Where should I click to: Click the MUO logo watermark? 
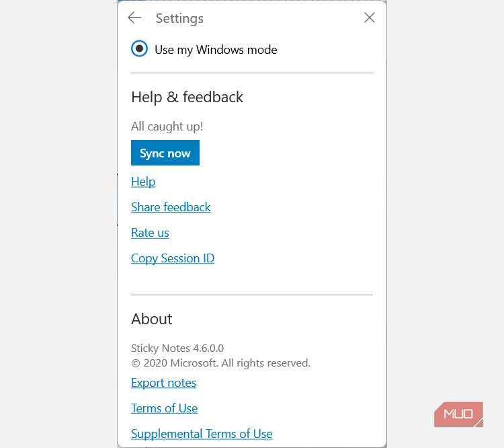[x=458, y=414]
